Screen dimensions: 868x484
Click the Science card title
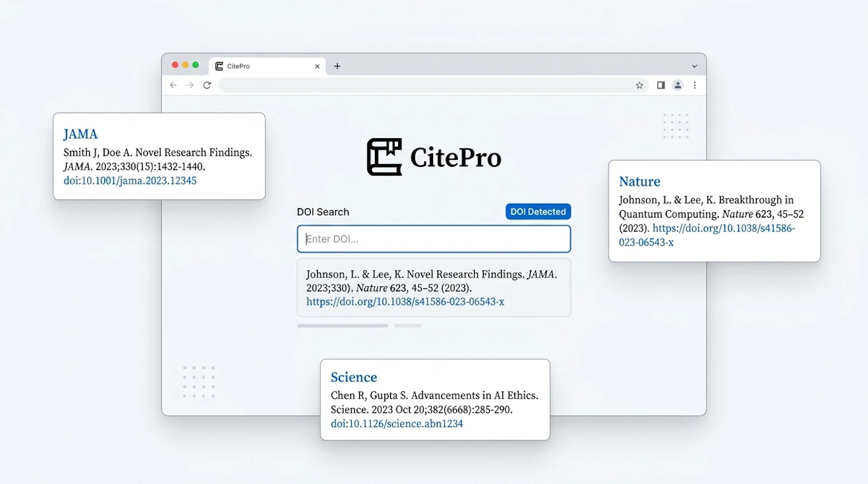[x=354, y=377]
